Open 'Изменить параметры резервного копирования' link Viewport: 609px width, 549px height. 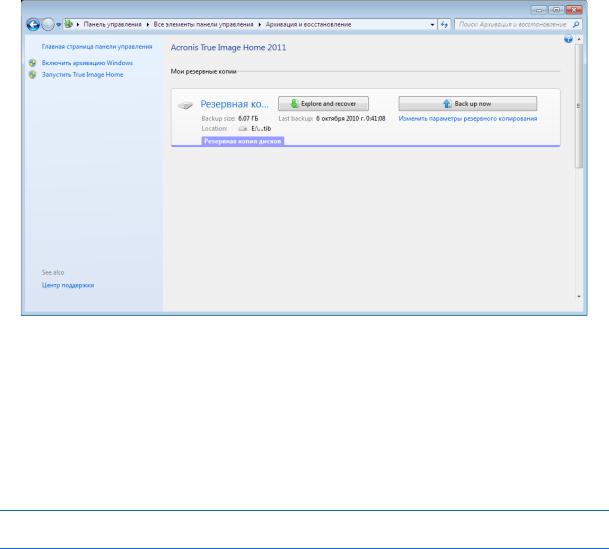pos(468,118)
